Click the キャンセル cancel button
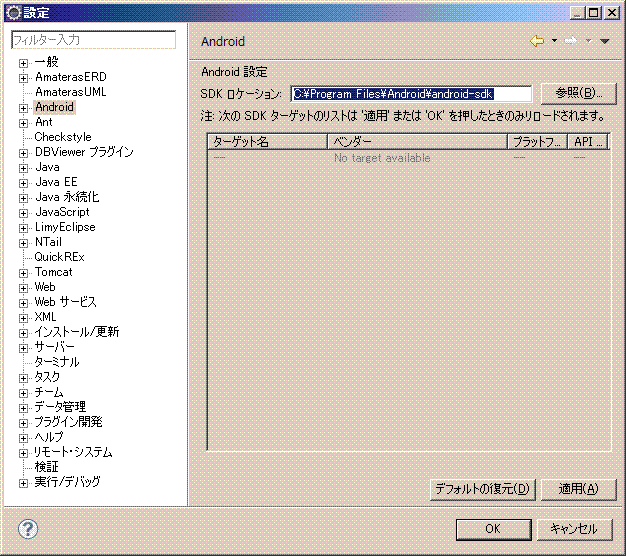 (574, 529)
